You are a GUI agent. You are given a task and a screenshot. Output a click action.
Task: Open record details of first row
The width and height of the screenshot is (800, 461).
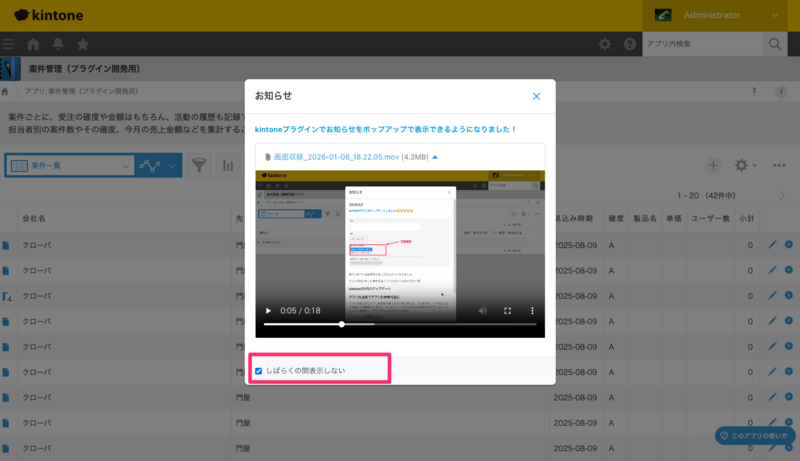6,245
